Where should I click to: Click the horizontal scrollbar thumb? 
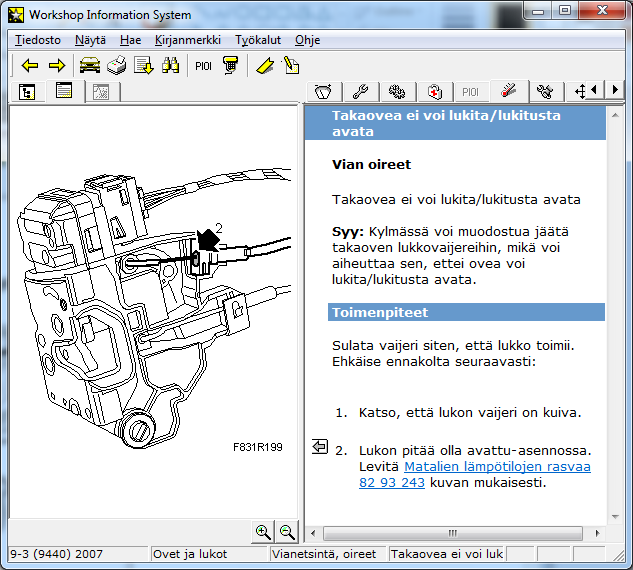(x=453, y=533)
